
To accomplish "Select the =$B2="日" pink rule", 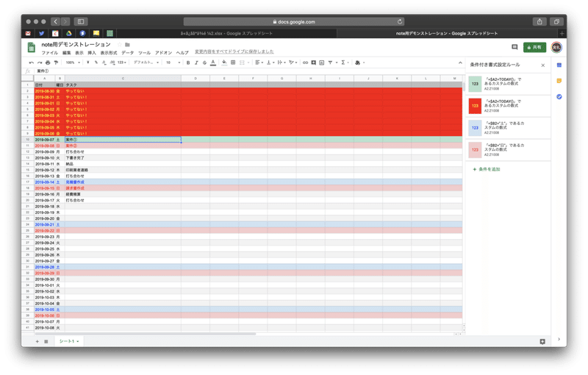I will click(509, 149).
